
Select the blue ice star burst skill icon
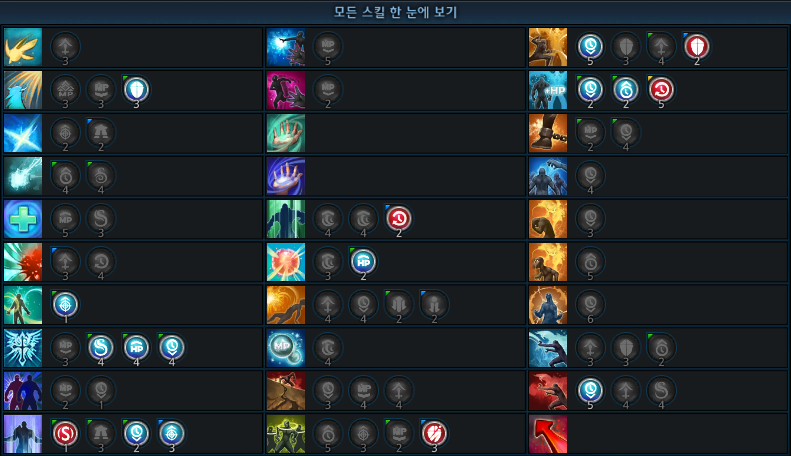23,133
